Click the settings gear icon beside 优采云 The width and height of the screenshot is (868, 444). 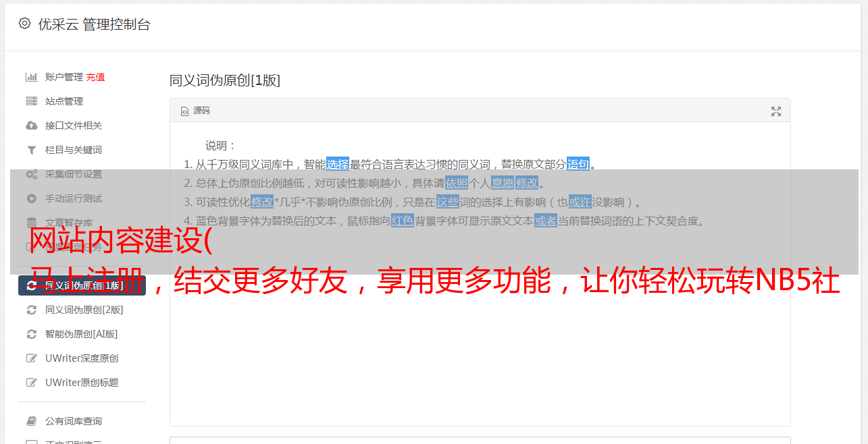[x=24, y=24]
